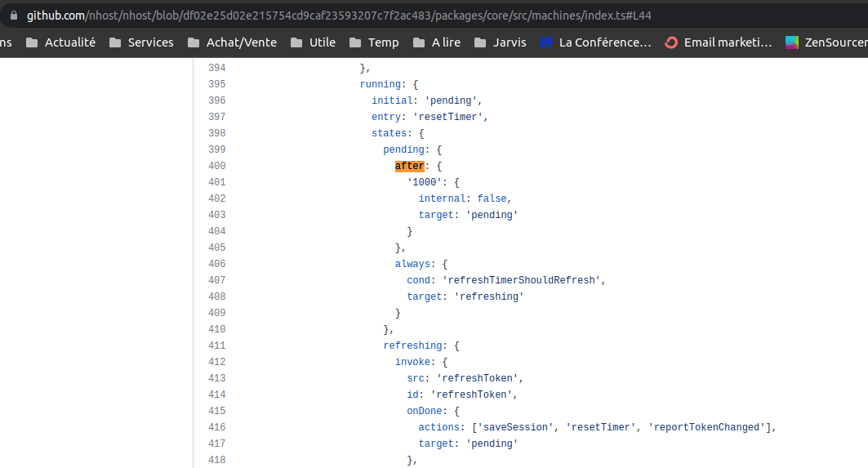Click the 'src' property name

tap(415, 378)
